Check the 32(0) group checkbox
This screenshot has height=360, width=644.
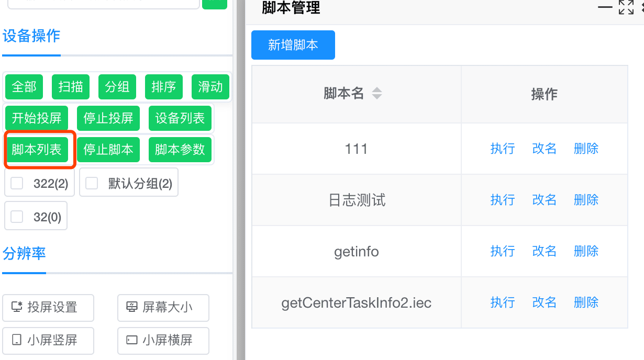pyautogui.click(x=17, y=217)
